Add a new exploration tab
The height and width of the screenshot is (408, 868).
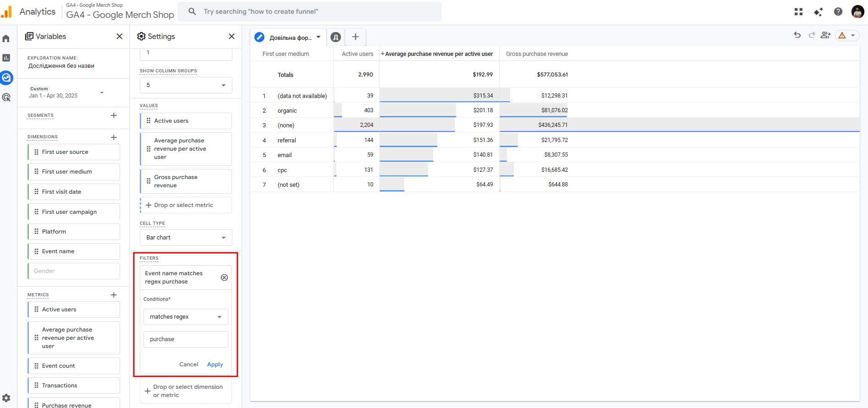pyautogui.click(x=355, y=37)
